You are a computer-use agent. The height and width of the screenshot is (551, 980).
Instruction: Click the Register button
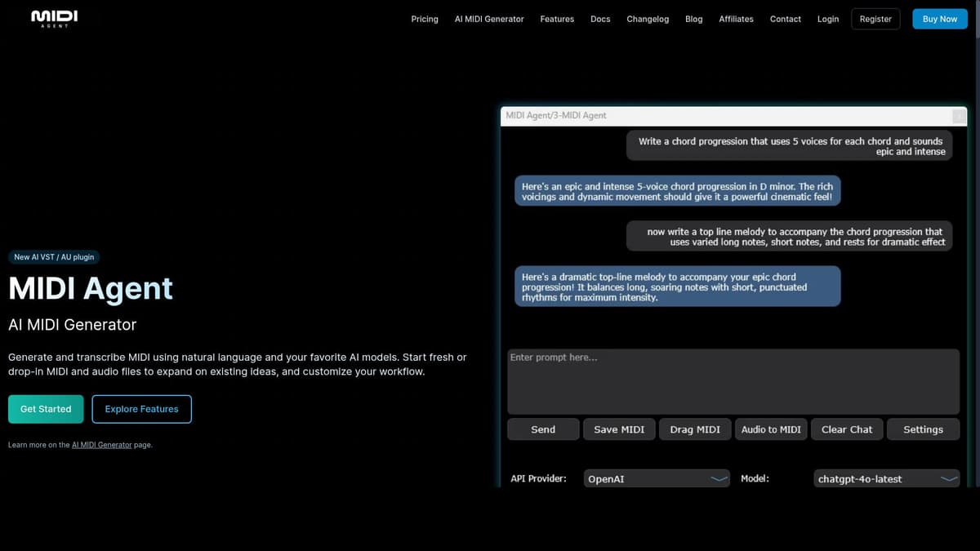(x=875, y=19)
